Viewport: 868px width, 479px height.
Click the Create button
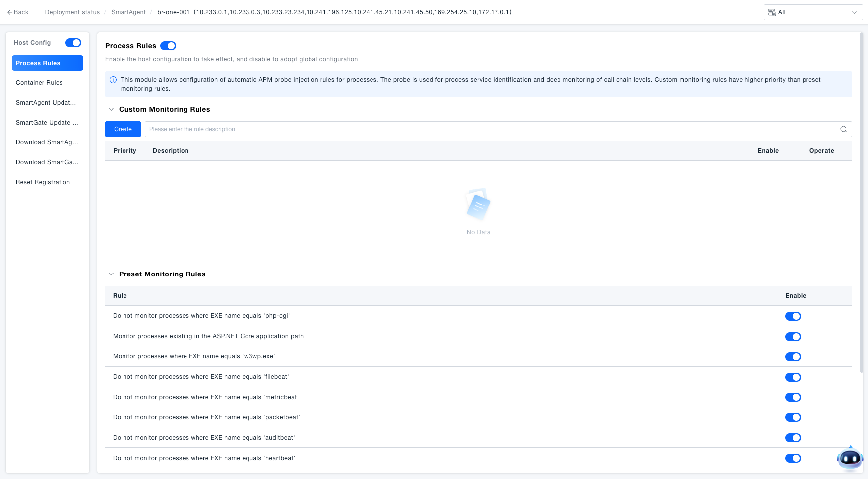(x=123, y=129)
